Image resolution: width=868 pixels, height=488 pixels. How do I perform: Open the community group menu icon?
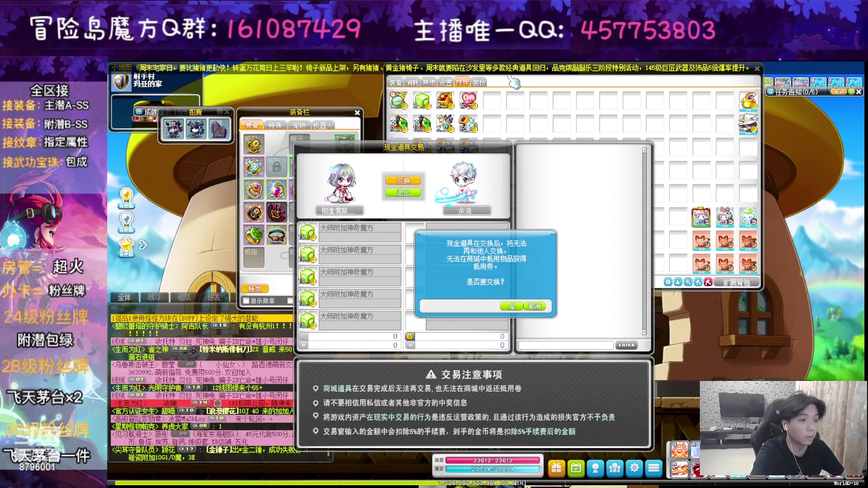(x=615, y=469)
